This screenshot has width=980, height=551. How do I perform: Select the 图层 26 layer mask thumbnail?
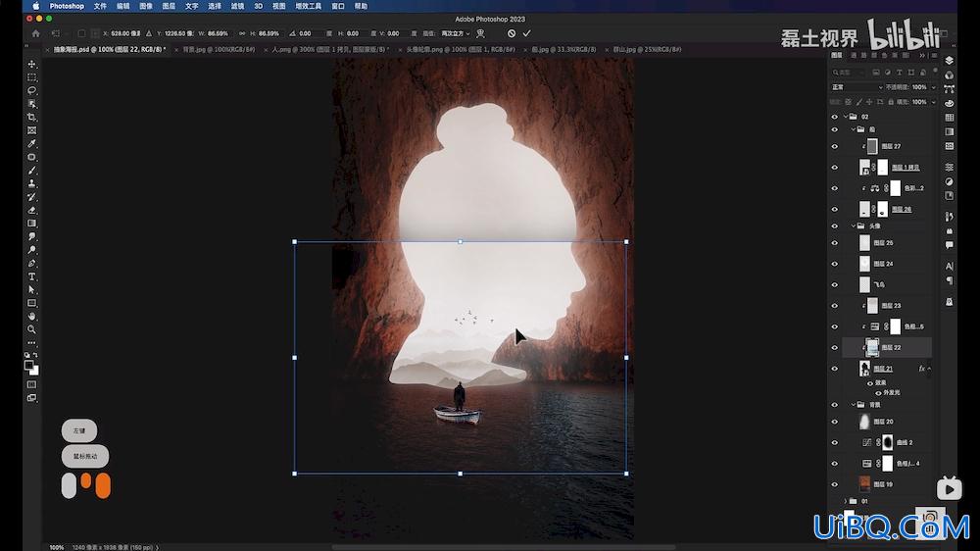883,210
